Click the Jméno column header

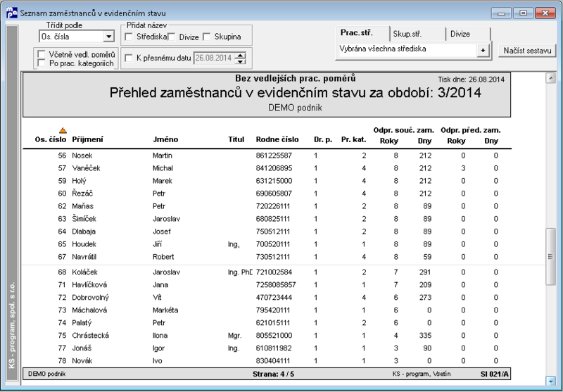pyautogui.click(x=165, y=139)
